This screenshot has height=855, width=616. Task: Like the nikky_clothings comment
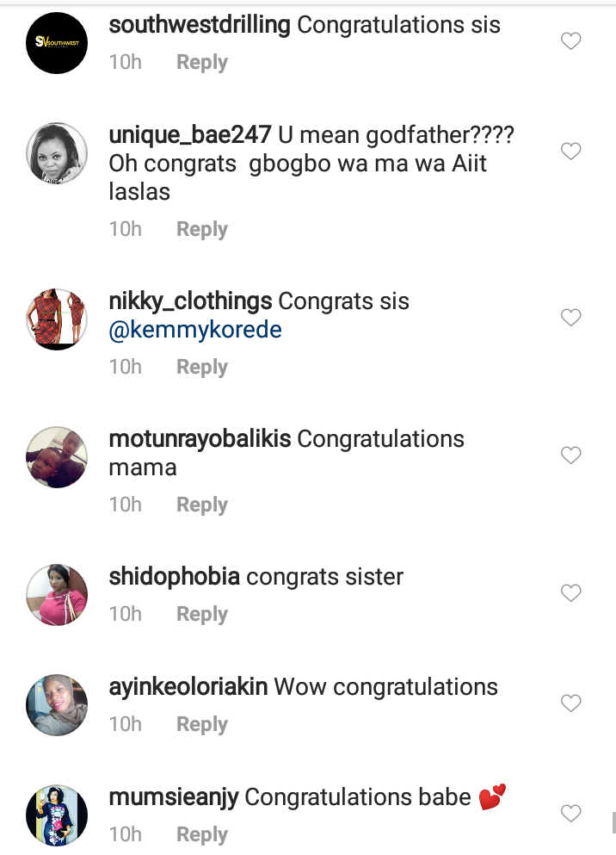coord(571,318)
